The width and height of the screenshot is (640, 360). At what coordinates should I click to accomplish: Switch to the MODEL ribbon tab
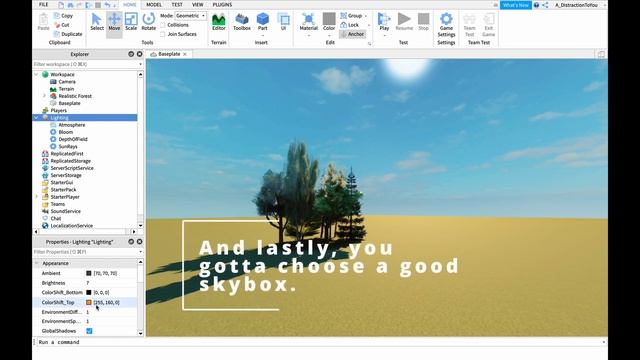[x=154, y=4]
